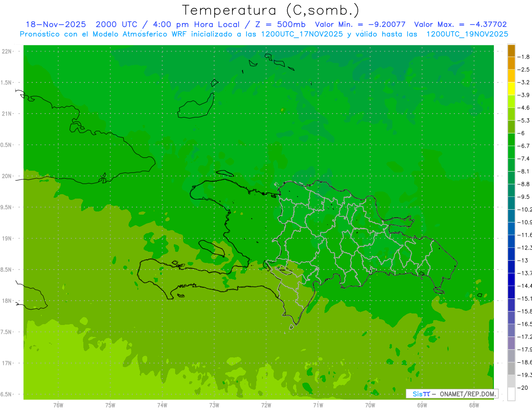Screen dimensions: 532x411
Task: Click the '-2.5' colorbar value
Action: (524, 70)
